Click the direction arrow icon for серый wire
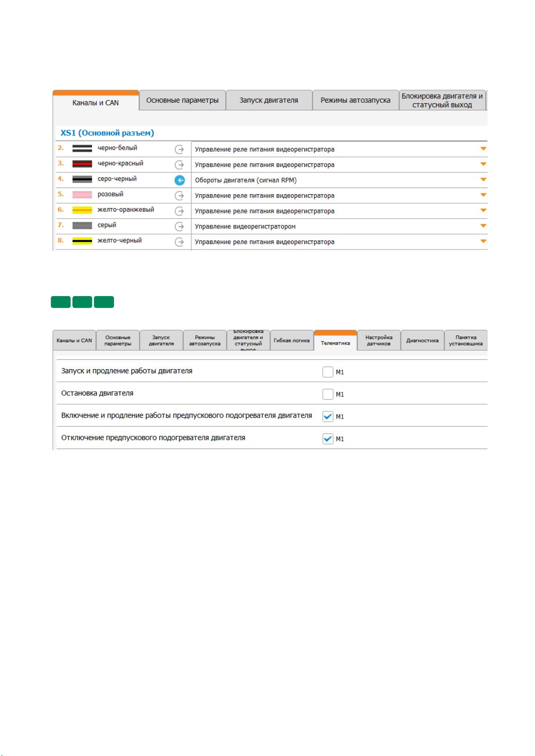The width and height of the screenshot is (535, 756). pyautogui.click(x=179, y=227)
